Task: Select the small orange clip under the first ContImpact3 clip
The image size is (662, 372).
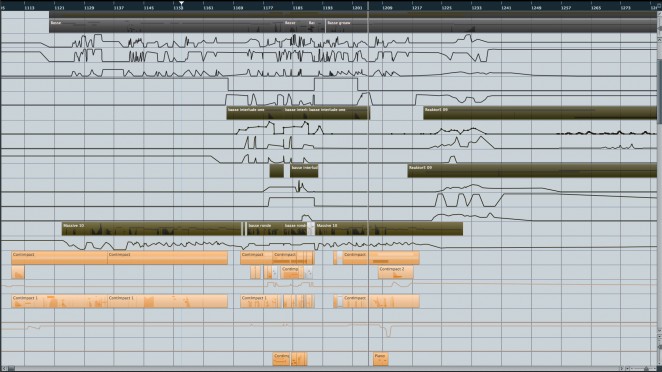Action: (x=18, y=272)
